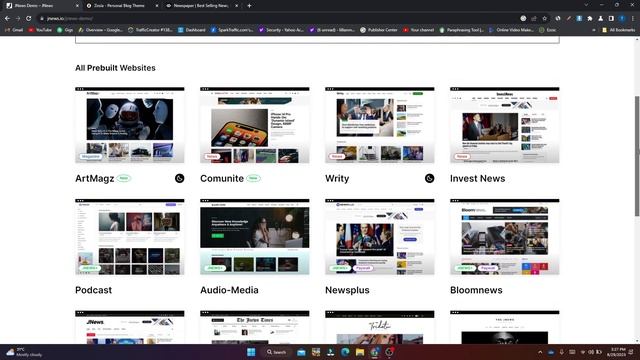Screen dimensions: 640x360
Task: Open the Online Video Maker bookmark
Action: click(511, 30)
